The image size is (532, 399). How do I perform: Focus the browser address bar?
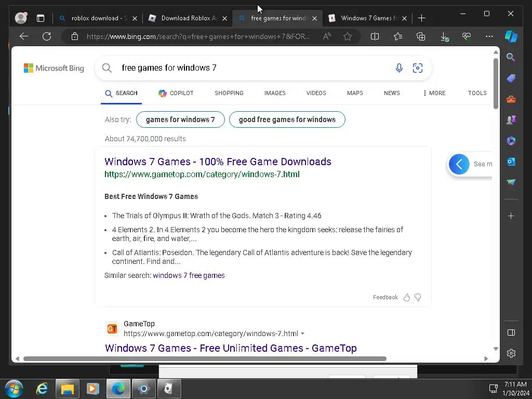click(198, 37)
